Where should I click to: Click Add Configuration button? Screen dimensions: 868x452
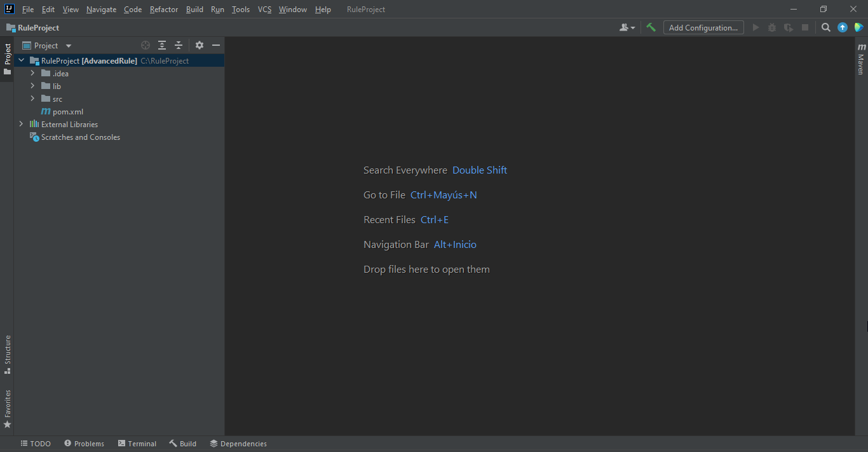pyautogui.click(x=703, y=27)
